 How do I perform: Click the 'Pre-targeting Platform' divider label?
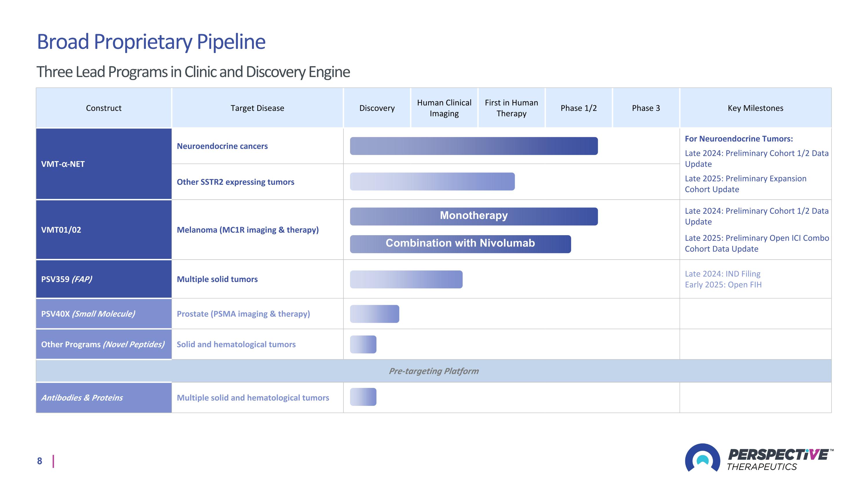point(434,371)
